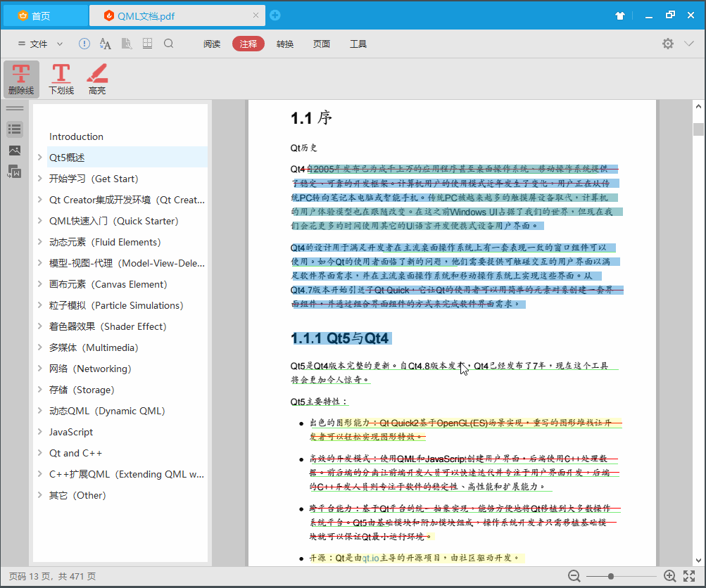The image size is (706, 588).
Task: Select the 删除线 strikethrough tool
Action: (x=21, y=79)
